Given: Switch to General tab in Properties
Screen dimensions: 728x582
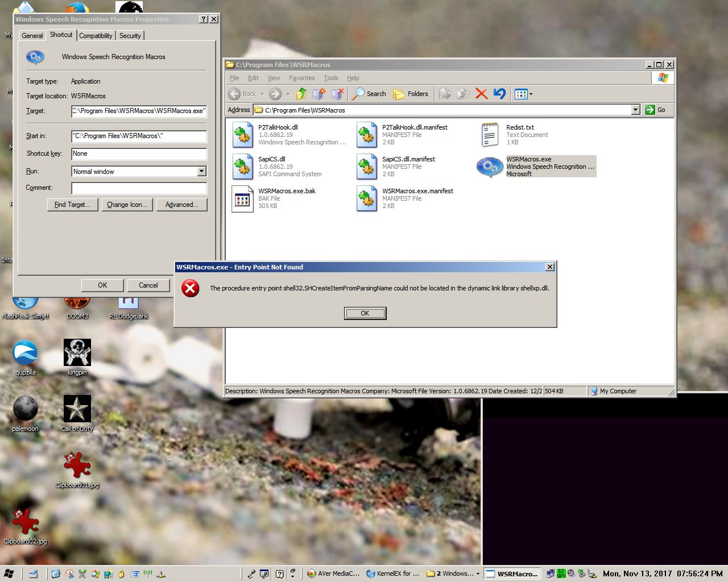Looking at the screenshot, I should (x=32, y=36).
